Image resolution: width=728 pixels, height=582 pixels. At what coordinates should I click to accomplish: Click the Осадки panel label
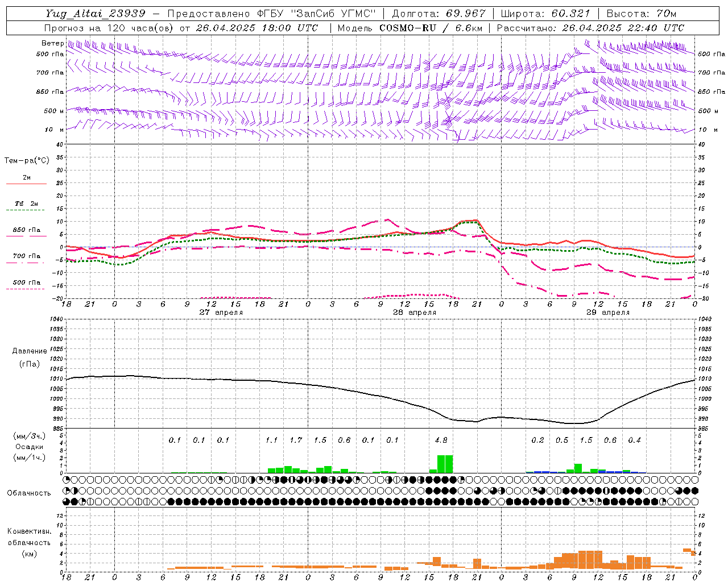tap(30, 447)
